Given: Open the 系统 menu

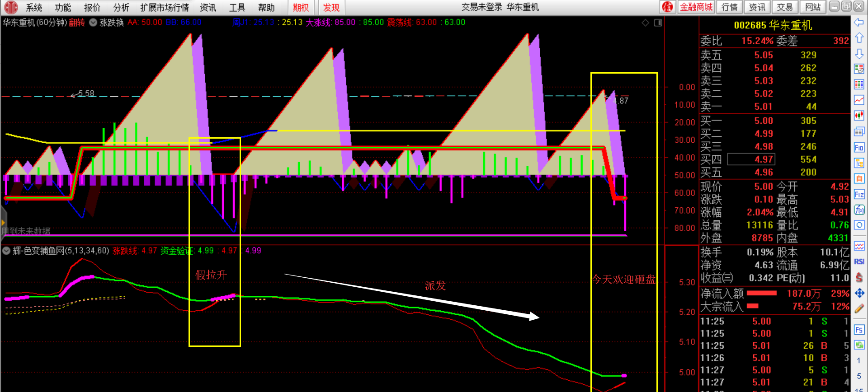Looking at the screenshot, I should point(34,8).
